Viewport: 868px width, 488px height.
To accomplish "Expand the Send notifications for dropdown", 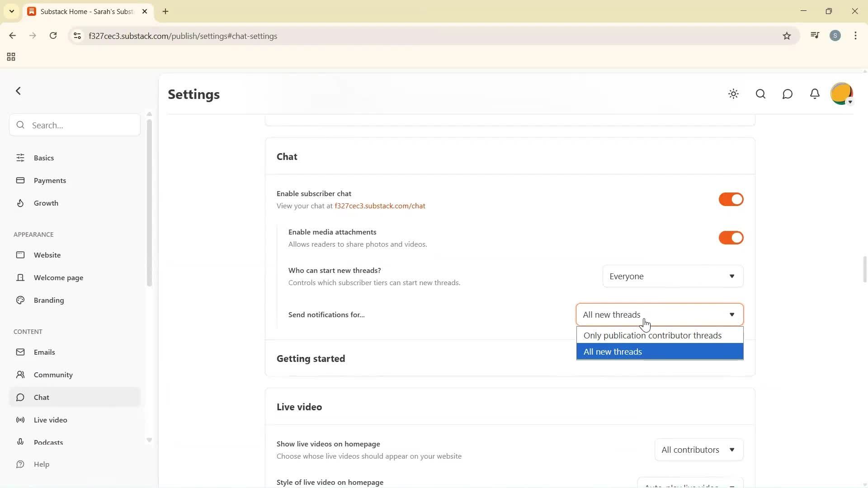I will 659,314.
